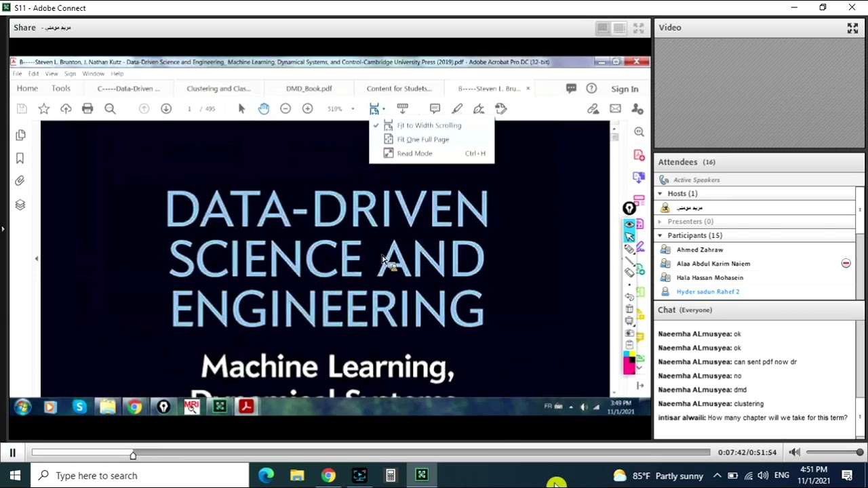
Task: Adjust the playback volume slider knob
Action: tap(860, 452)
